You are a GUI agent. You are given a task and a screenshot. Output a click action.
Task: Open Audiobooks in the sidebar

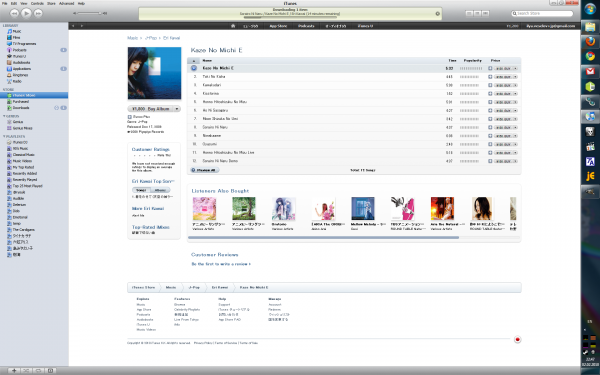pyautogui.click(x=18, y=62)
